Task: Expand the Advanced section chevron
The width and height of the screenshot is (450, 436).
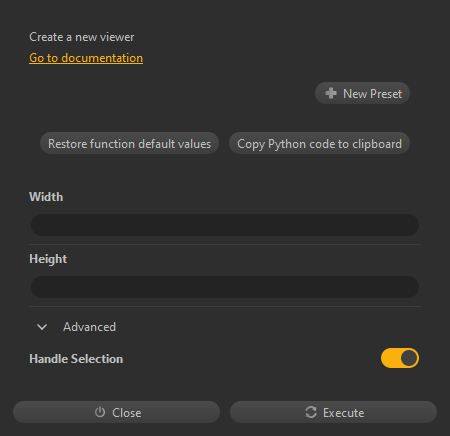Action: 42,327
